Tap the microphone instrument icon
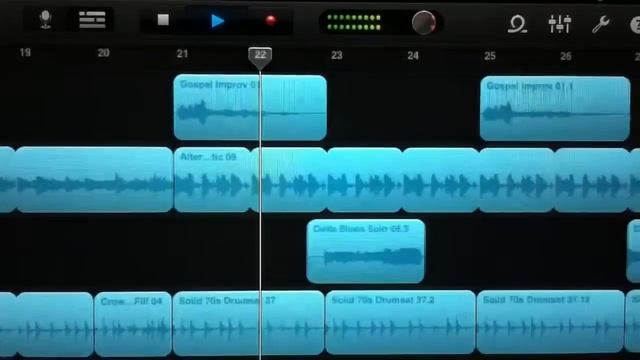This screenshot has height=360, width=640. pos(45,19)
